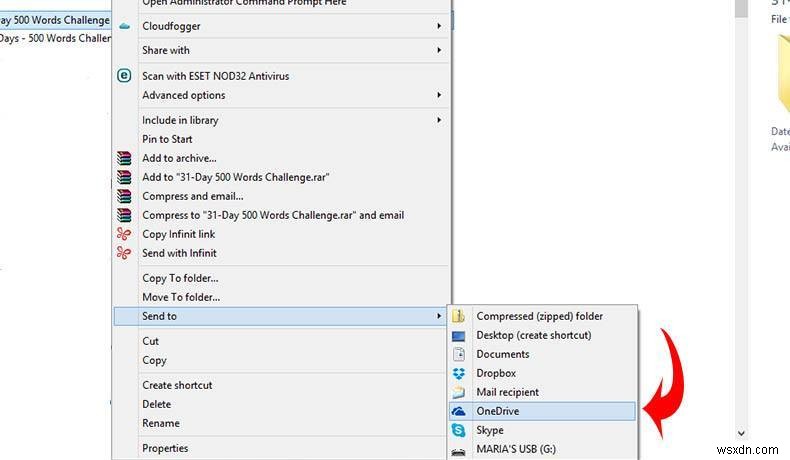Choose Add to archive...
Image resolution: width=790 pixels, height=460 pixels.
pyautogui.click(x=281, y=158)
